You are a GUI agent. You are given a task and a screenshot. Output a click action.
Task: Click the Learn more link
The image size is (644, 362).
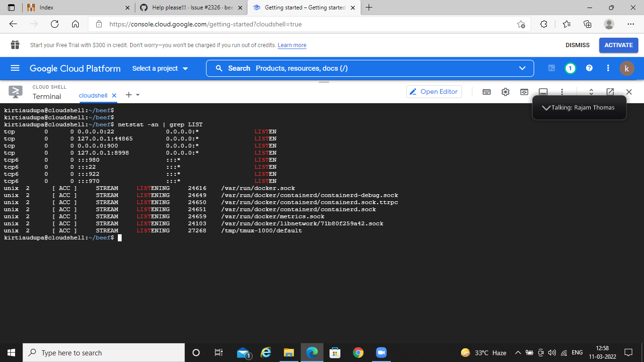point(292,45)
